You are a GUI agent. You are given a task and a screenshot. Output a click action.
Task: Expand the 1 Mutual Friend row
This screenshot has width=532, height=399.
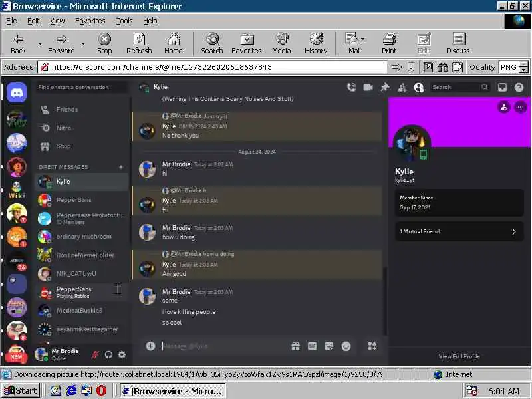(459, 231)
